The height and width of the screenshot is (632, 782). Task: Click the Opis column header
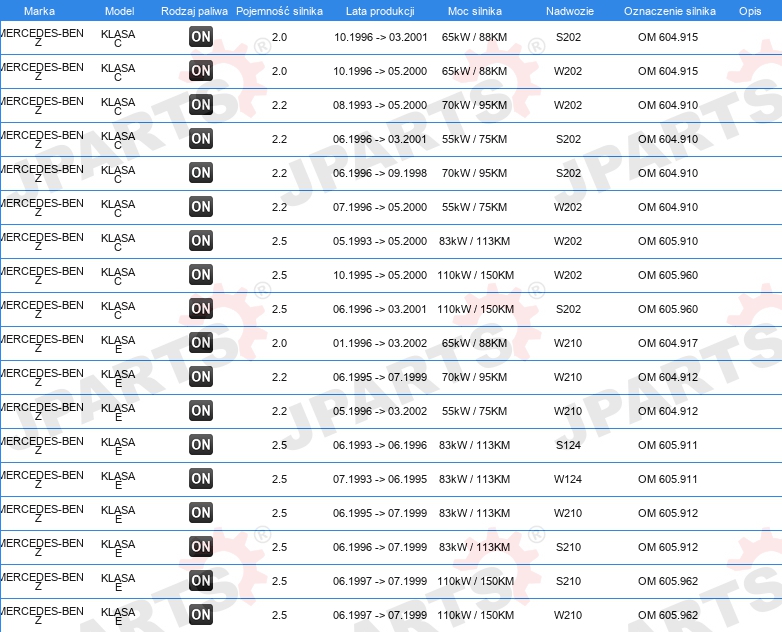750,11
